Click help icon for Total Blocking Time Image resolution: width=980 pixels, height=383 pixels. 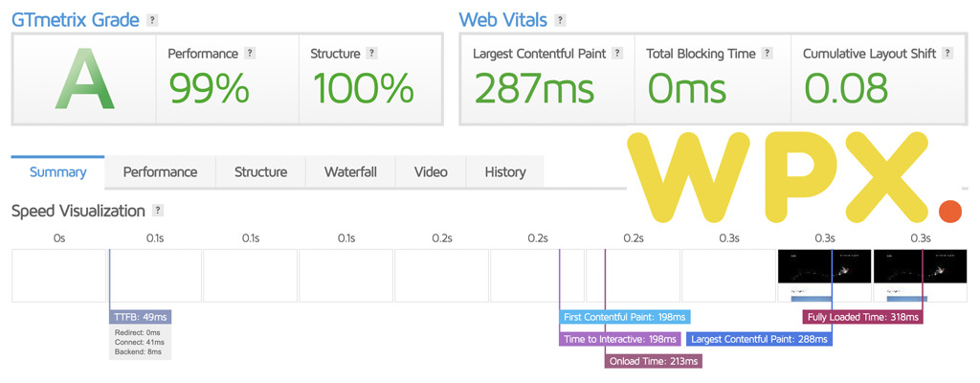pyautogui.click(x=768, y=54)
